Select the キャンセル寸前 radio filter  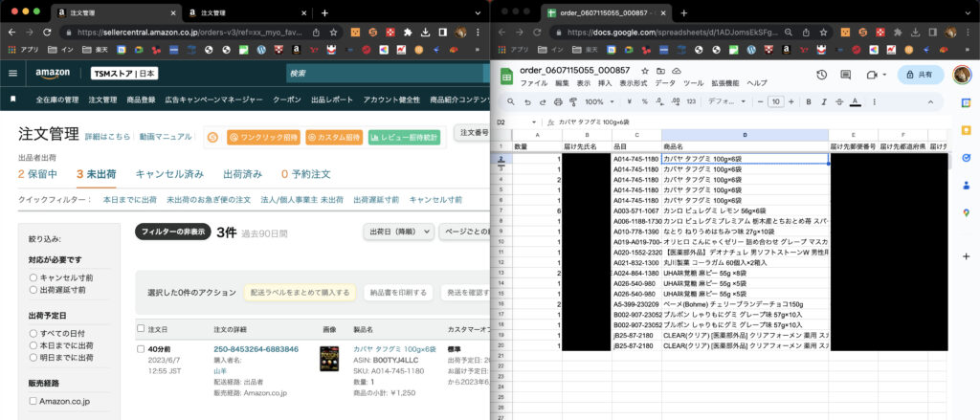click(x=33, y=277)
